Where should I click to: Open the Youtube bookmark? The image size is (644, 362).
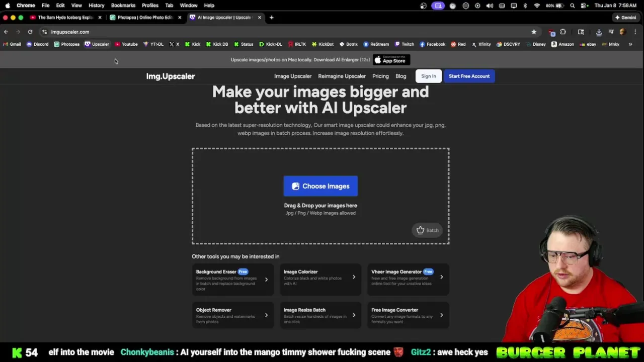126,44
